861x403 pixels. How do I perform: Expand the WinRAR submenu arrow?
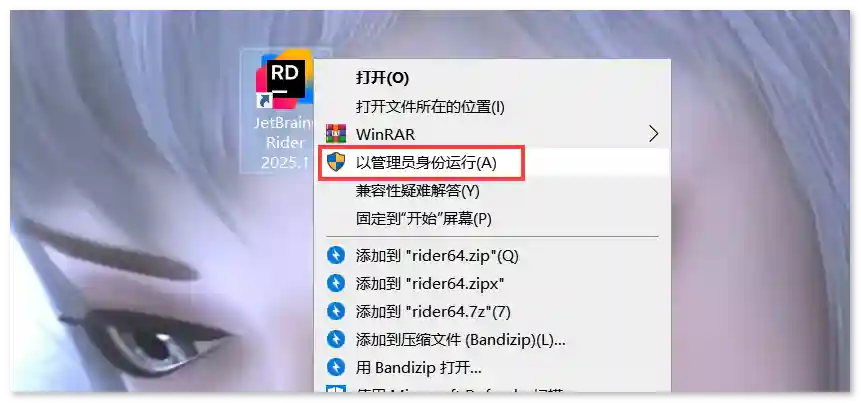click(653, 133)
